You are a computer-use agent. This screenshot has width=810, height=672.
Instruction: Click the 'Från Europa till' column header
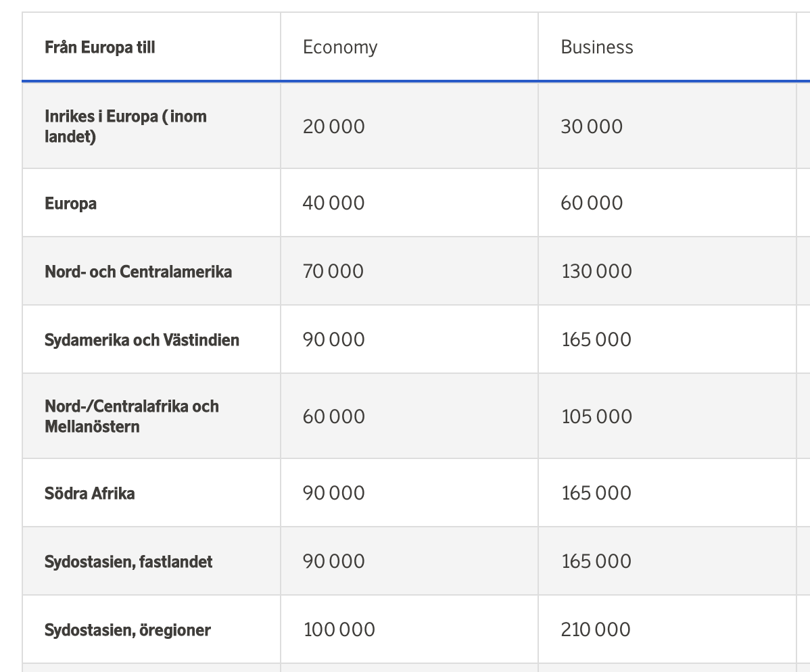pos(99,47)
